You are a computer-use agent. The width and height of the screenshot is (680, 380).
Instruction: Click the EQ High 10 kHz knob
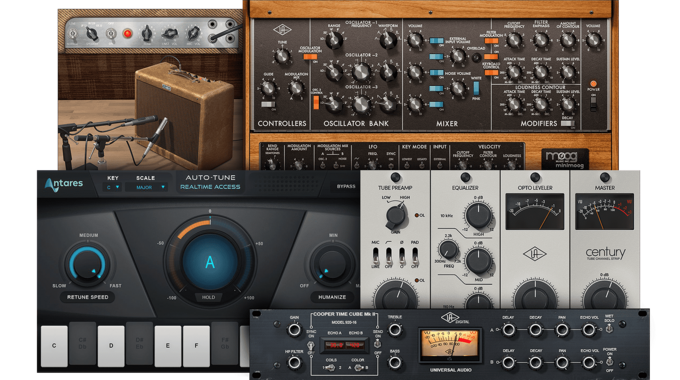point(478,216)
